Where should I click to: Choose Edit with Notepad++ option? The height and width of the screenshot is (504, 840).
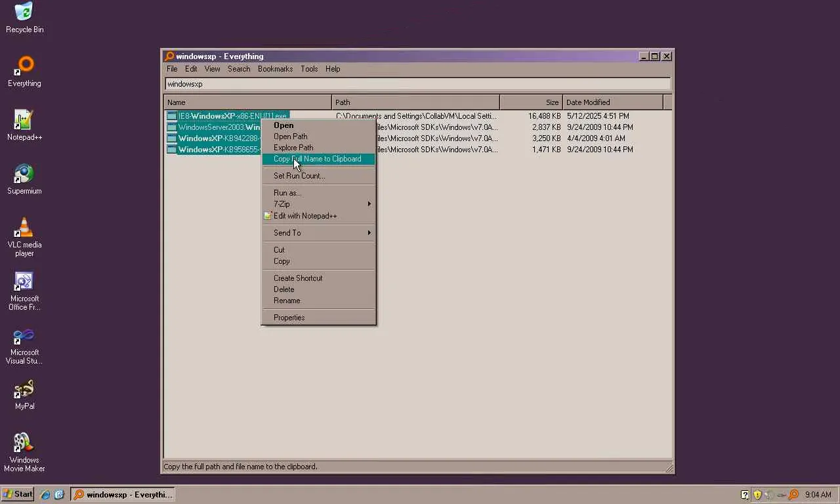click(318, 216)
